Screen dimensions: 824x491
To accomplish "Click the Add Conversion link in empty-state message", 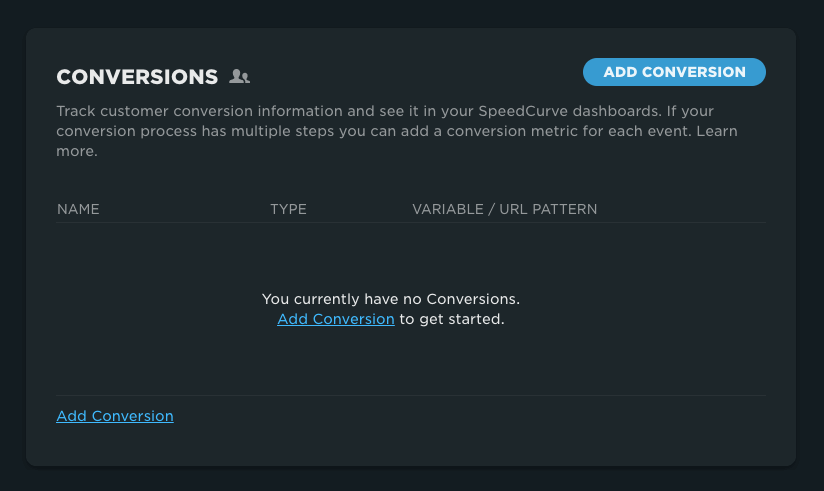I will (335, 319).
